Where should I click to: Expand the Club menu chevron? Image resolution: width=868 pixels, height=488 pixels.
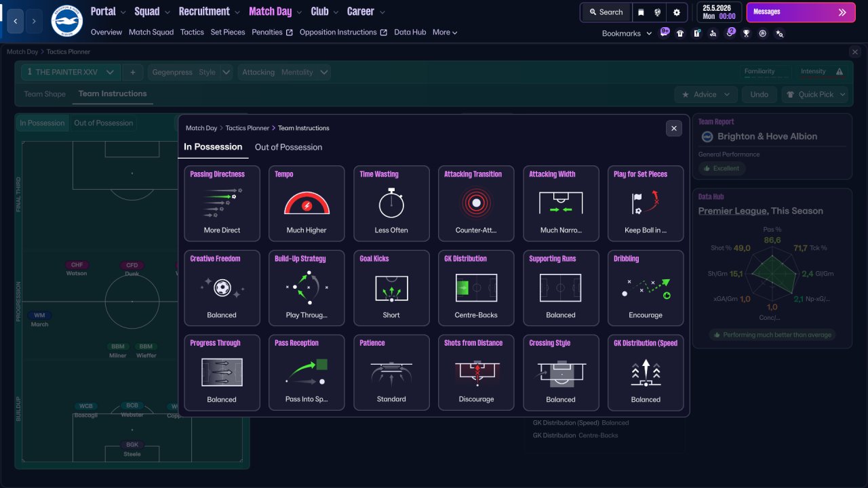pos(336,12)
